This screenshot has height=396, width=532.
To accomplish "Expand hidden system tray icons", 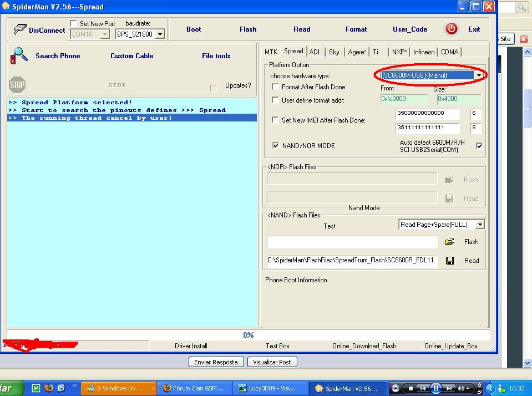I will coord(490,388).
